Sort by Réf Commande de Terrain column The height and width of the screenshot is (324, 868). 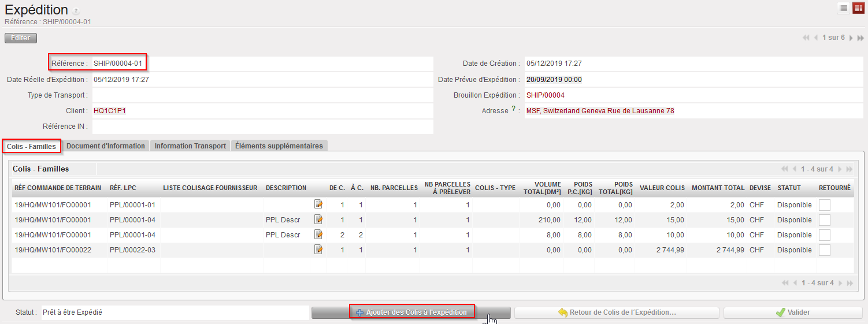pos(58,188)
